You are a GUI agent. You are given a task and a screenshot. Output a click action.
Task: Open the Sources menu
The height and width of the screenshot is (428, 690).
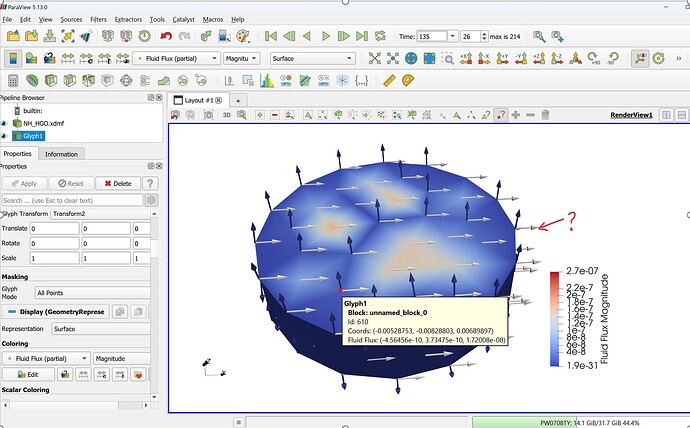pos(71,19)
